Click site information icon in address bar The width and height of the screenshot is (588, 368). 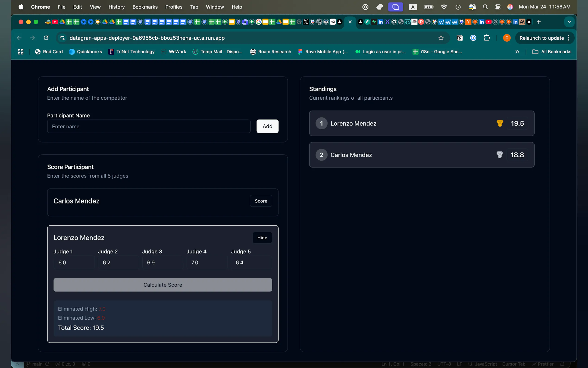click(x=62, y=38)
